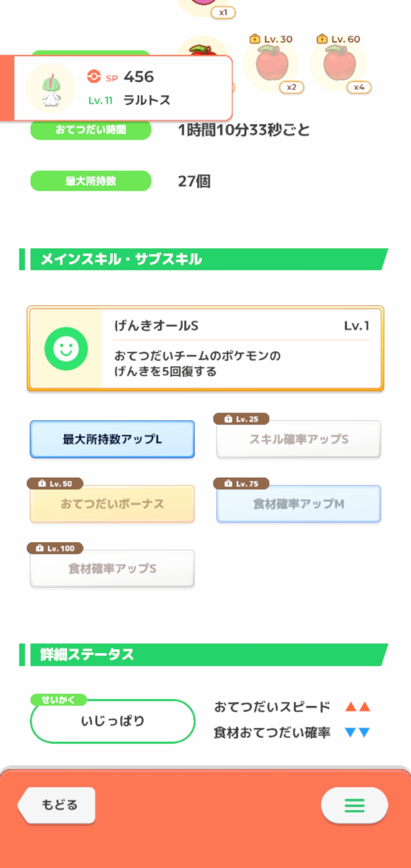Tap the blue down-arrows beside 食材おてつだい確率
This screenshot has height=868, width=411.
pos(358,732)
